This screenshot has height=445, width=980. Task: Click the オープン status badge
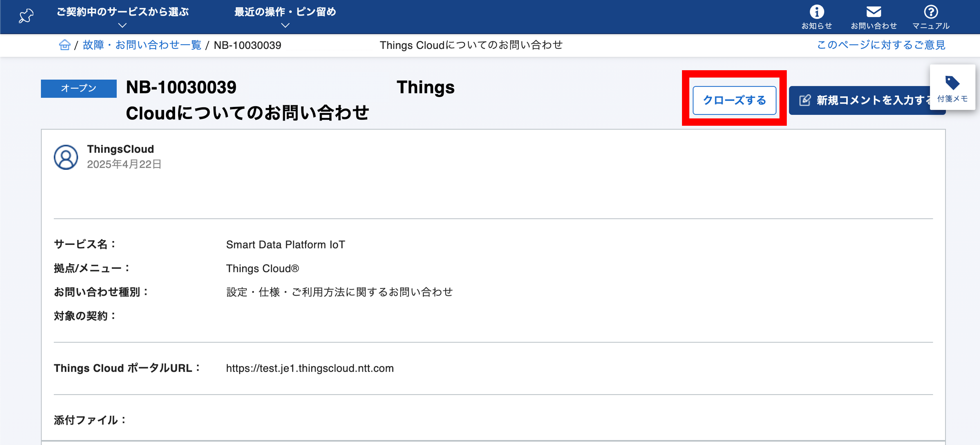pos(79,88)
